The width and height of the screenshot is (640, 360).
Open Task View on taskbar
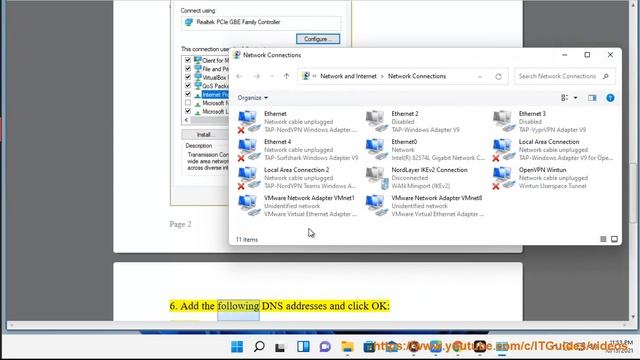point(280,347)
